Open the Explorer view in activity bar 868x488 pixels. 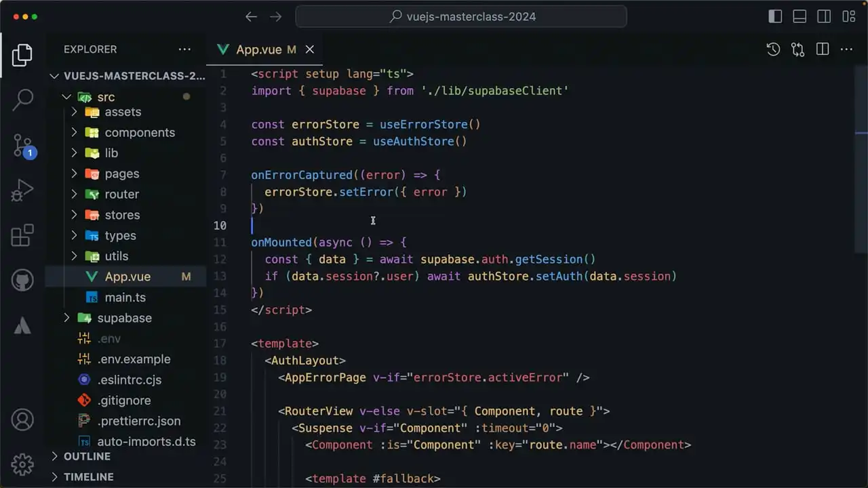22,56
